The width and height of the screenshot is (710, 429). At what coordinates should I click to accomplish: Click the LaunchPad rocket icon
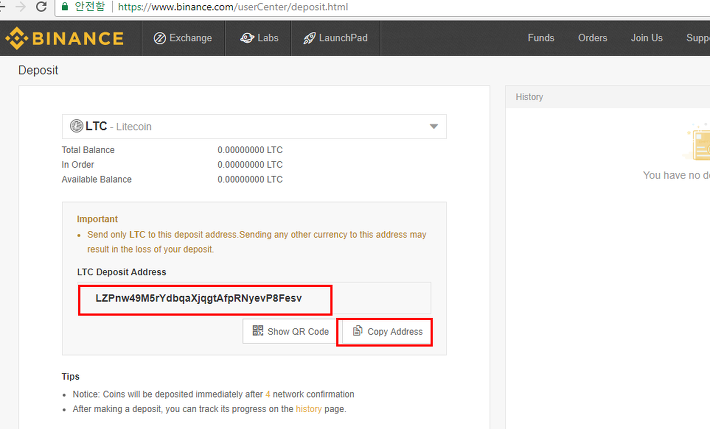coord(309,38)
